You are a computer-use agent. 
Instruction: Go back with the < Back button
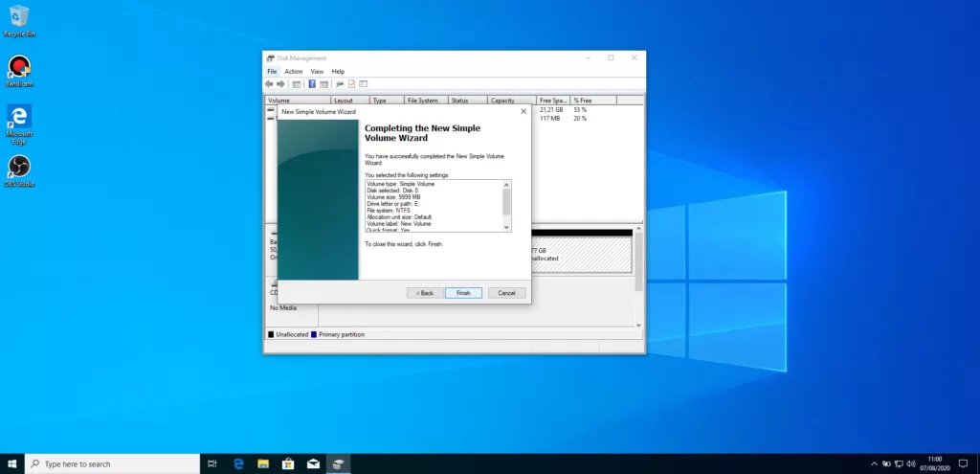pos(425,293)
